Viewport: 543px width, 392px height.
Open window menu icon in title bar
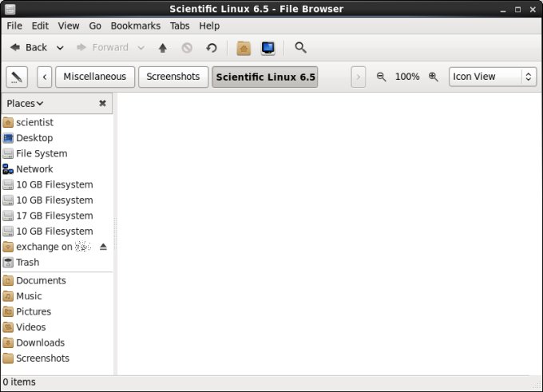[10, 9]
